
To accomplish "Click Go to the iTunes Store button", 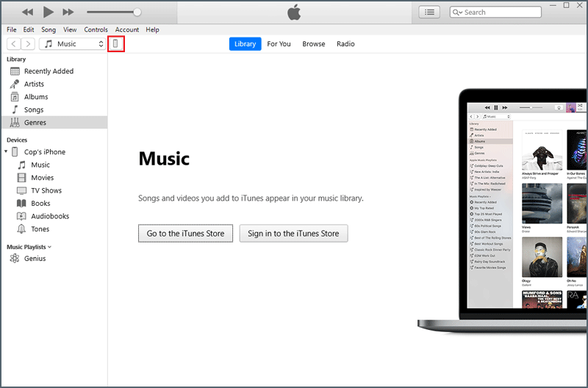I will pyautogui.click(x=185, y=233).
